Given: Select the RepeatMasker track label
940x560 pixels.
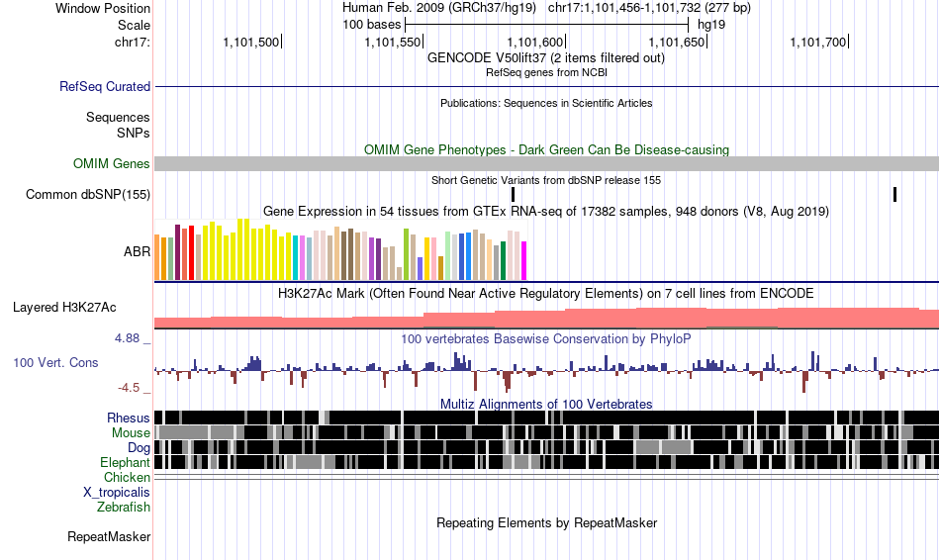Looking at the screenshot, I should pyautogui.click(x=109, y=536).
